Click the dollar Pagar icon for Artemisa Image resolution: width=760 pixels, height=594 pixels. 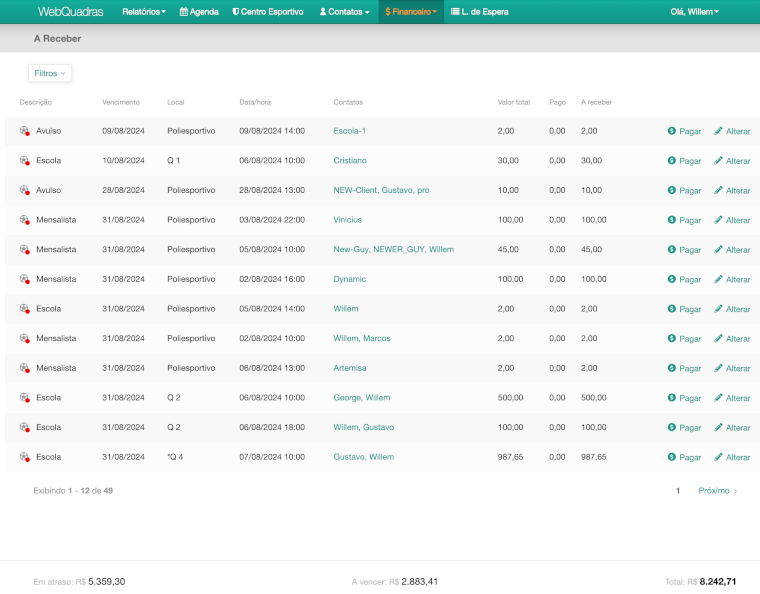click(x=672, y=368)
